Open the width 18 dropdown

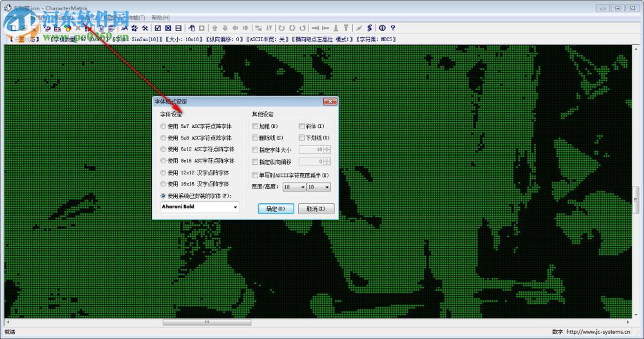point(294,187)
